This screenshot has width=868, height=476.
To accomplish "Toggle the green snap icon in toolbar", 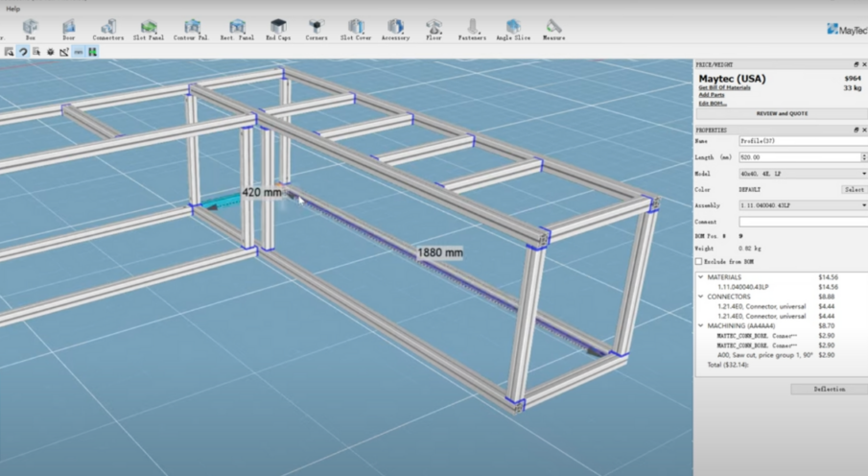I will (x=92, y=52).
